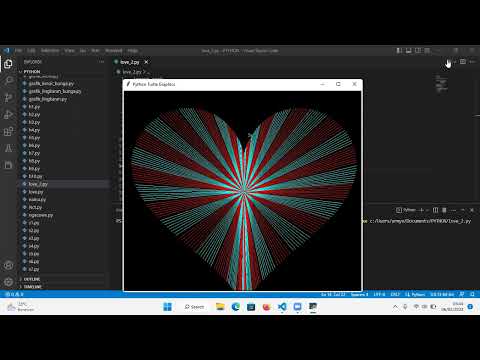The height and width of the screenshot is (360, 480).
Task: Open terminal panel more actions ellipsis
Action: 453,210
